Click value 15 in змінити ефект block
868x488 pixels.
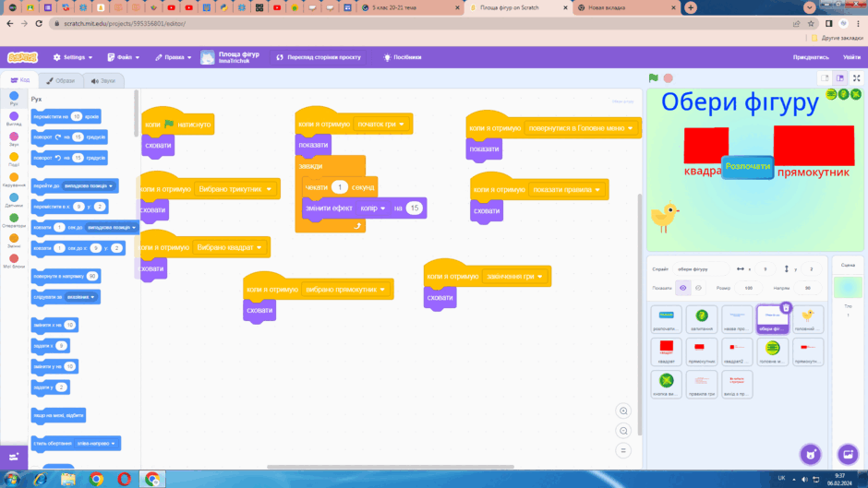414,208
